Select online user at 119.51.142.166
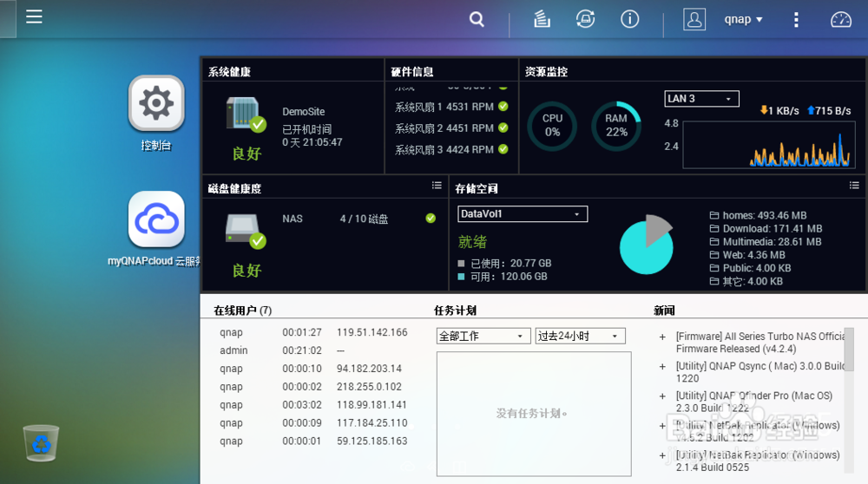The width and height of the screenshot is (868, 484). pyautogui.click(x=313, y=332)
